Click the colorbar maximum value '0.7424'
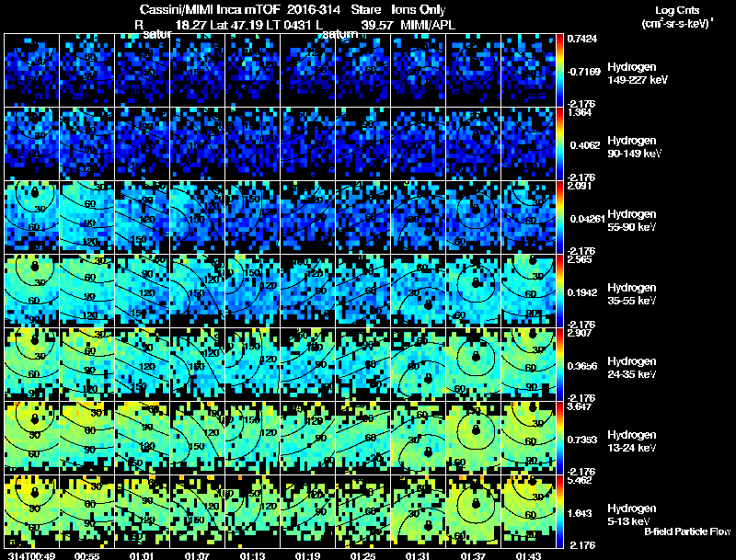This screenshot has width=736, height=560. 582,39
